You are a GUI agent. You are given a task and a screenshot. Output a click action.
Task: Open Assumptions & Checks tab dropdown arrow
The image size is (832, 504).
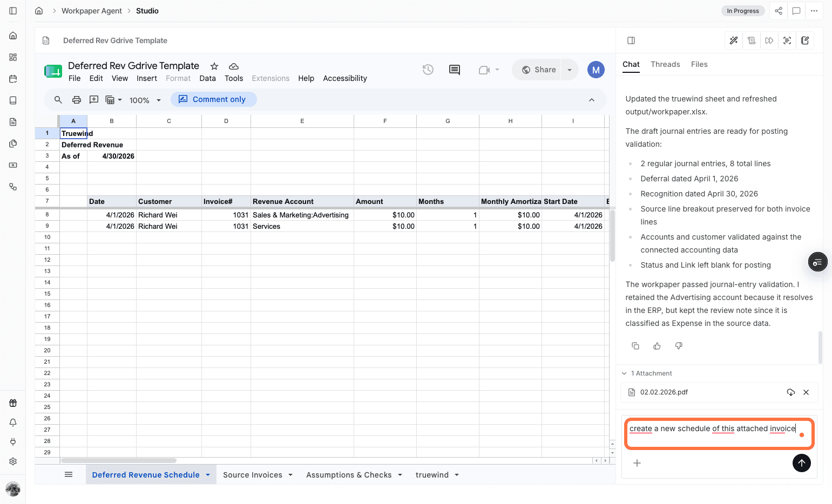[x=400, y=475]
